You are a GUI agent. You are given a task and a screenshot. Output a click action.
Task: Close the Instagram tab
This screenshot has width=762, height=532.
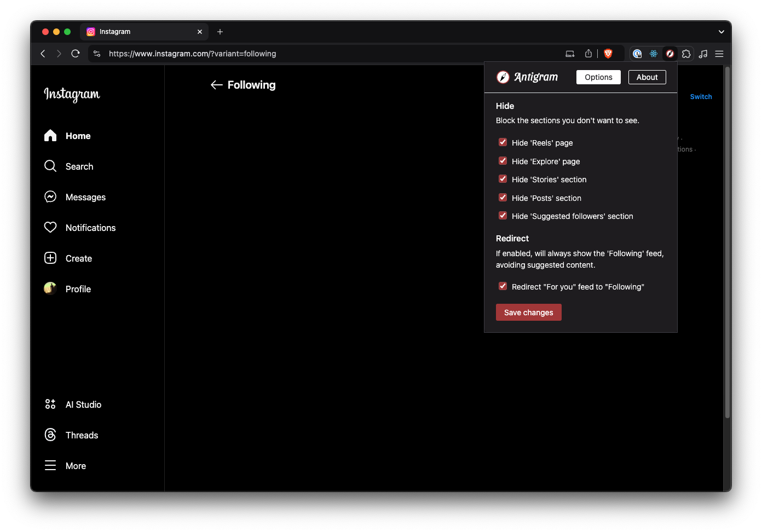(x=200, y=32)
